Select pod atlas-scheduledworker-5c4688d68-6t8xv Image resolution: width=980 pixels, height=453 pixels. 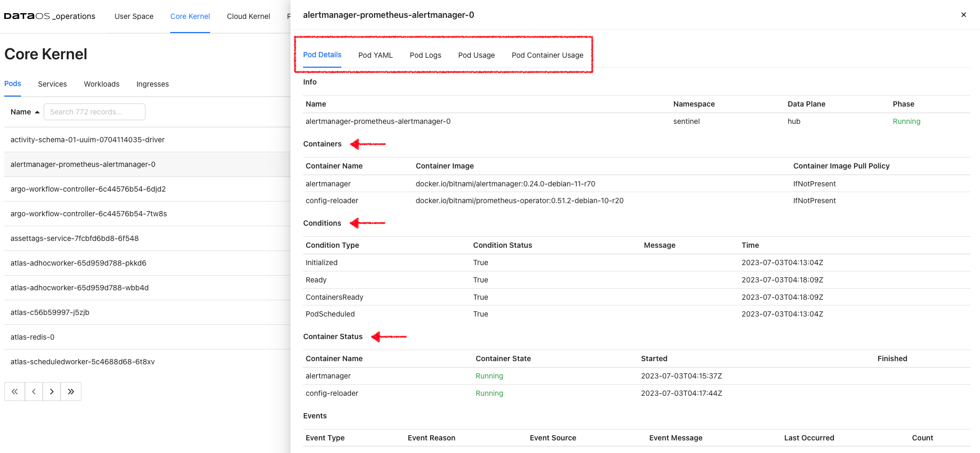pyautogui.click(x=147, y=362)
